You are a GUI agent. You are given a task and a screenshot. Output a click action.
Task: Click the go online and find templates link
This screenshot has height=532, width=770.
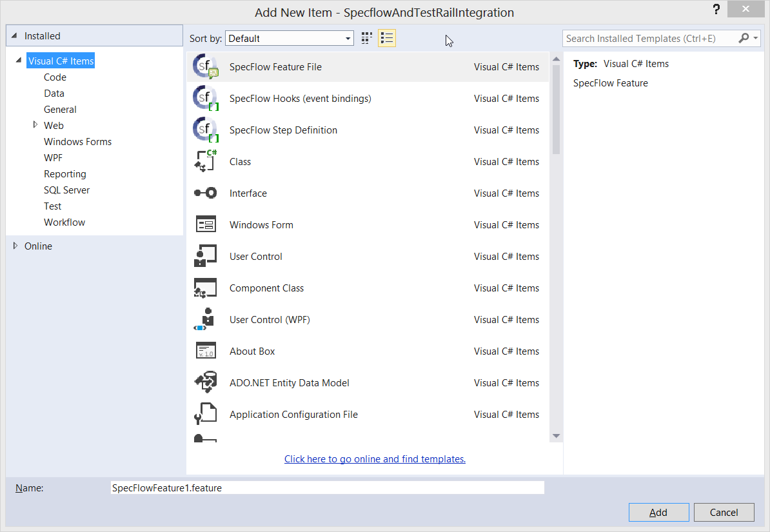375,459
